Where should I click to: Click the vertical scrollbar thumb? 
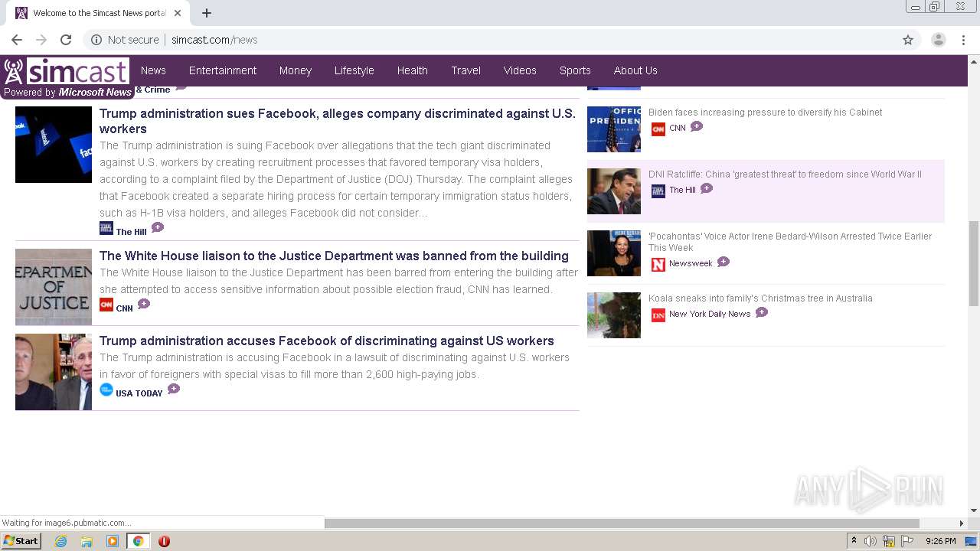point(974,262)
